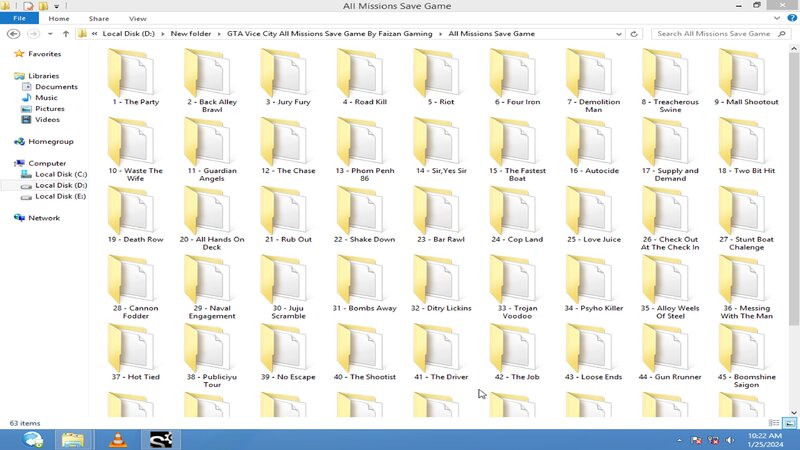Viewport: 800px width, 450px height.
Task: Switch to details view layout
Action: [x=773, y=423]
